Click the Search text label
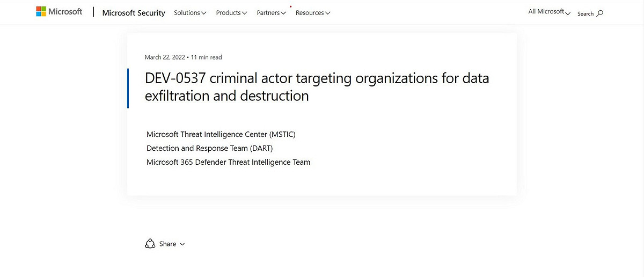The image size is (644, 277). [586, 14]
